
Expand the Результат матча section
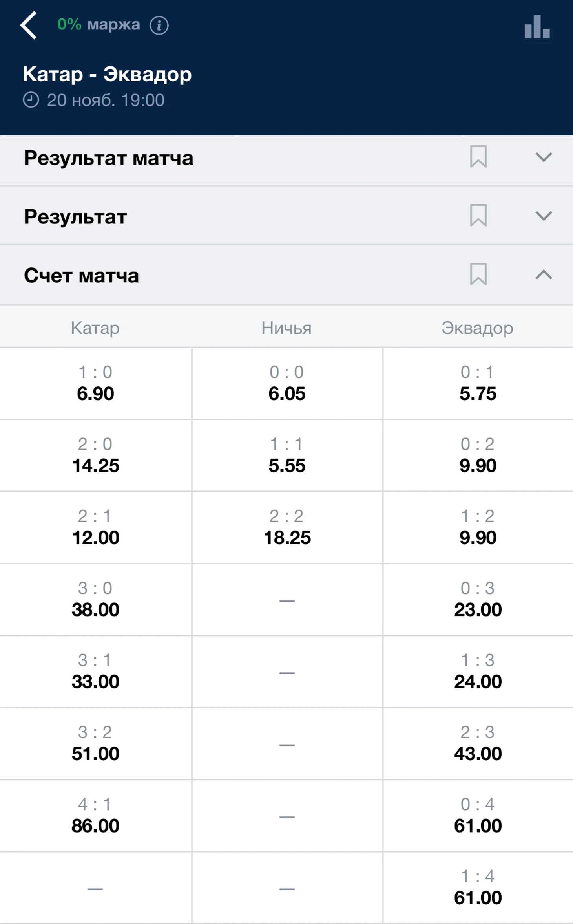tap(544, 157)
